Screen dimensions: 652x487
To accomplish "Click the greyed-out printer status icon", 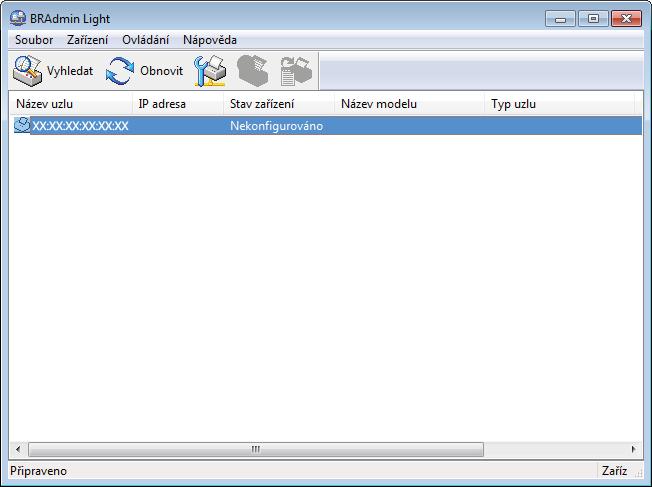I will pos(252,71).
